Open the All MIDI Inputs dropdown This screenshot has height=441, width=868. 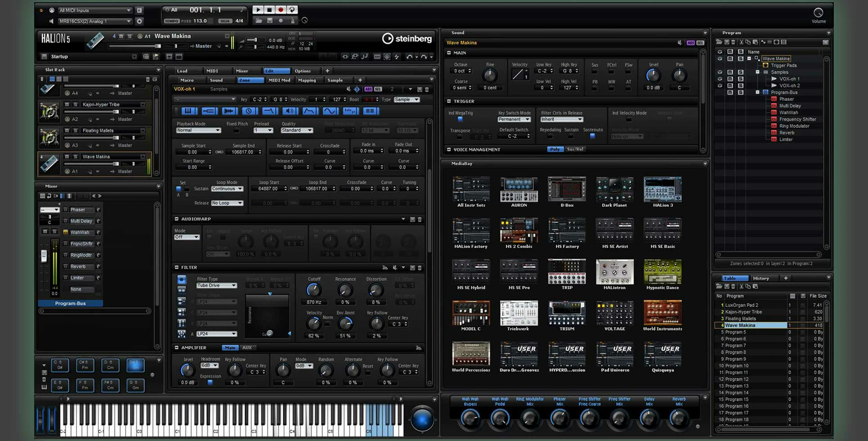click(x=94, y=10)
